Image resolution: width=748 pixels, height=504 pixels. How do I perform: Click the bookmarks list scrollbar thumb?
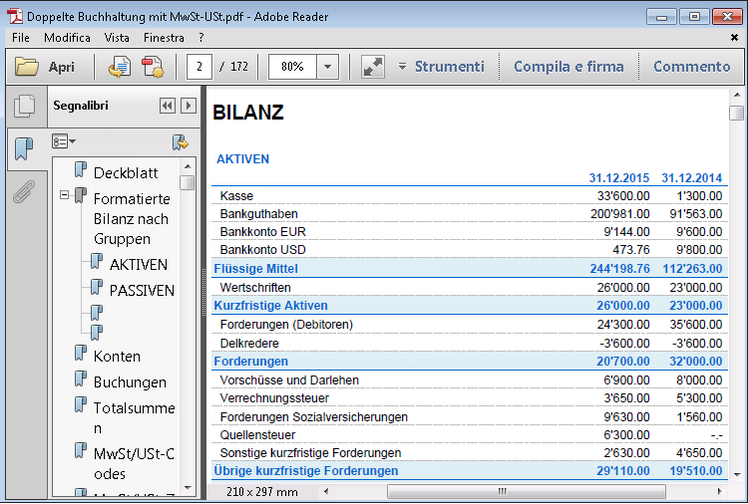187,182
